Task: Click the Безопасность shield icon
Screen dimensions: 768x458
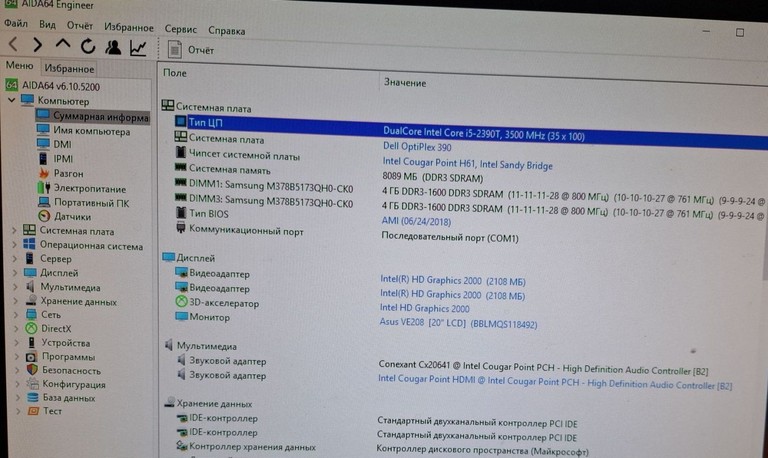Action: click(x=32, y=370)
